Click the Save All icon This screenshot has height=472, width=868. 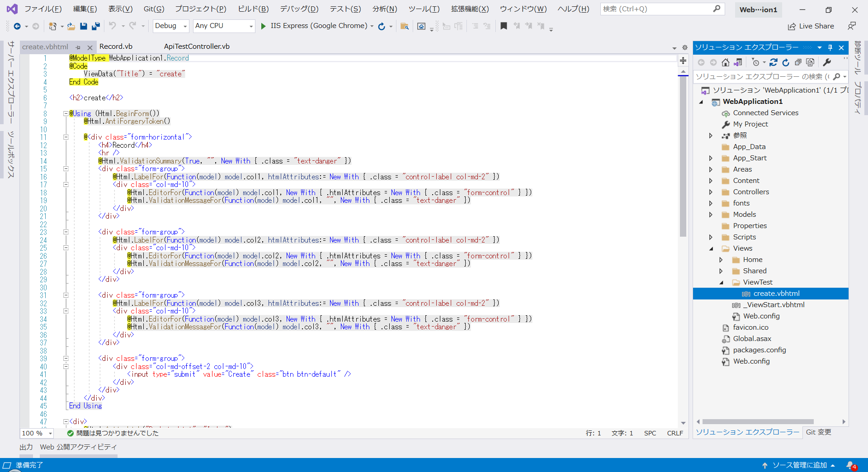click(x=95, y=26)
